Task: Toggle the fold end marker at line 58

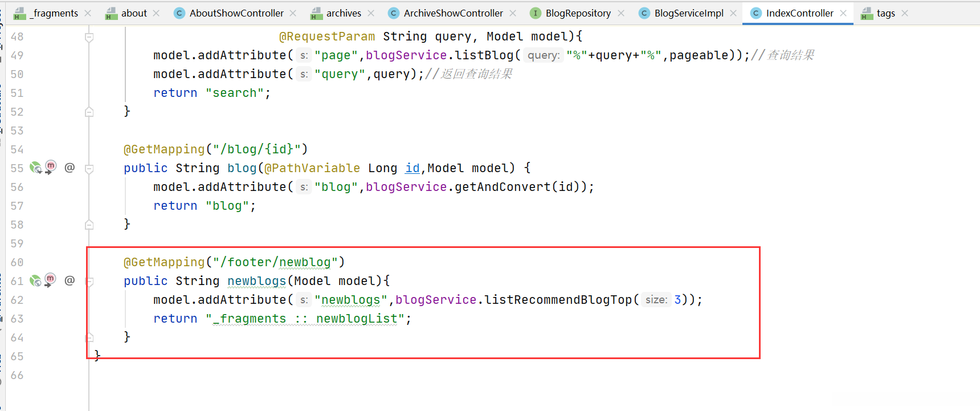Action: click(89, 225)
